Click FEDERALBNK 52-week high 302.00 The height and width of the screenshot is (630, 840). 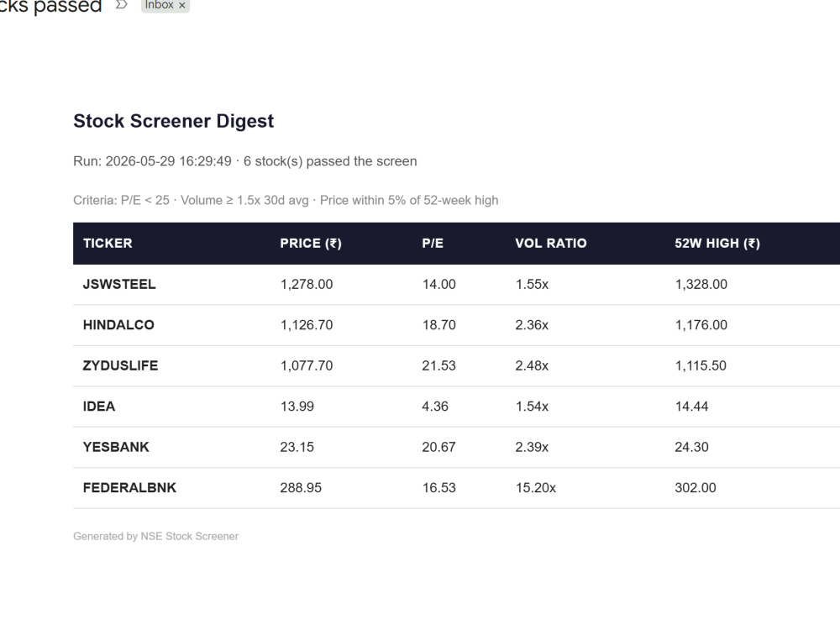pos(696,488)
